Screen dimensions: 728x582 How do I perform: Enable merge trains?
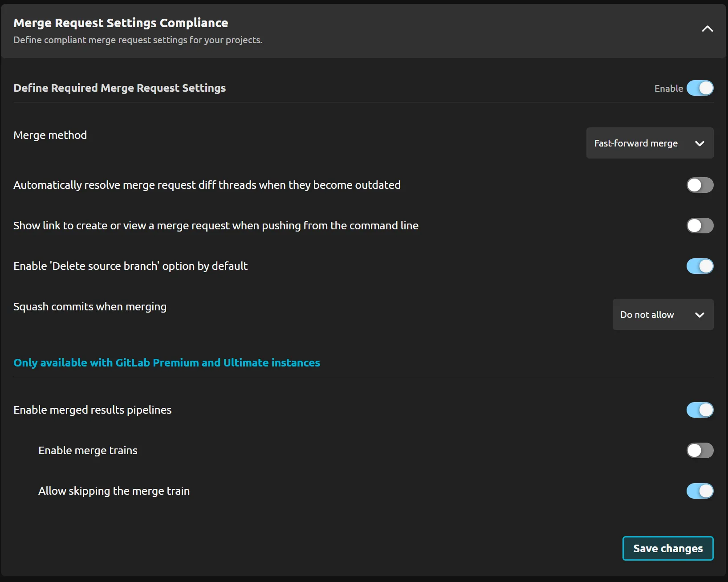tap(700, 450)
